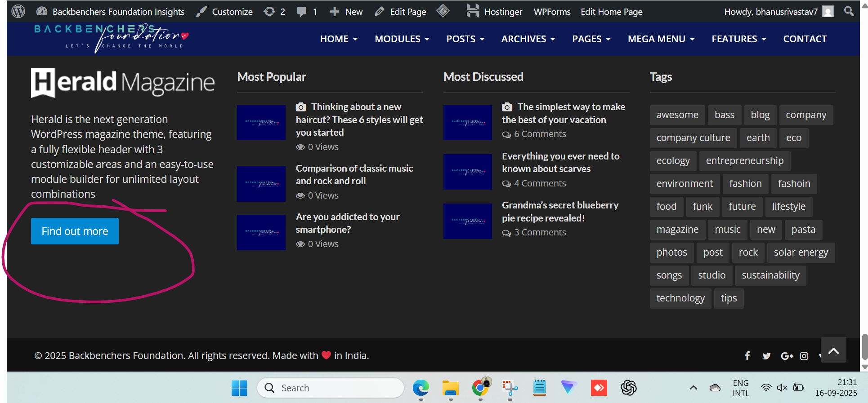Viewport: 868px width, 403px height.
Task: Open the CONTACT page from navigation
Action: pyautogui.click(x=805, y=39)
